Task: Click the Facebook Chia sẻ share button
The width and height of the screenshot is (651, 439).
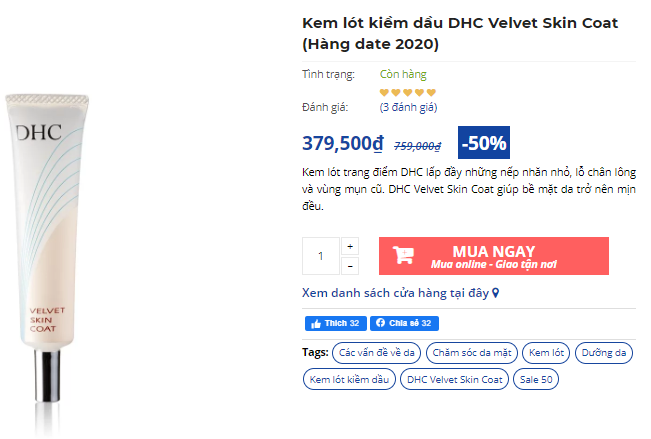Action: coord(404,323)
